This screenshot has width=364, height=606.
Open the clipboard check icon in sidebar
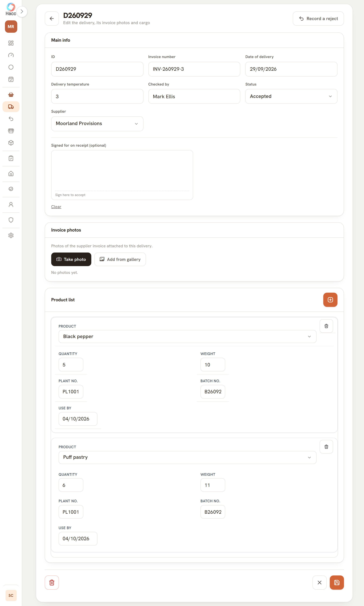[11, 158]
